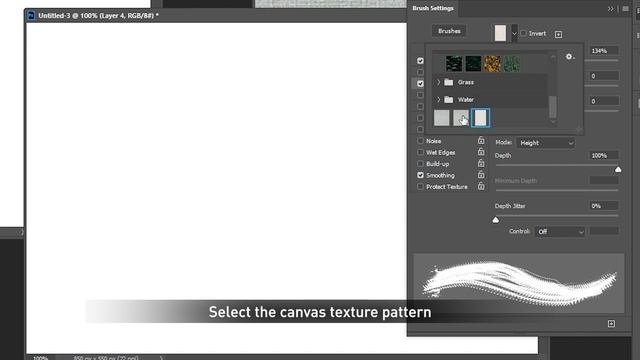Click the pattern picker scrollbar thumb
Image resolution: width=640 pixels, height=360 pixels.
coord(553,106)
